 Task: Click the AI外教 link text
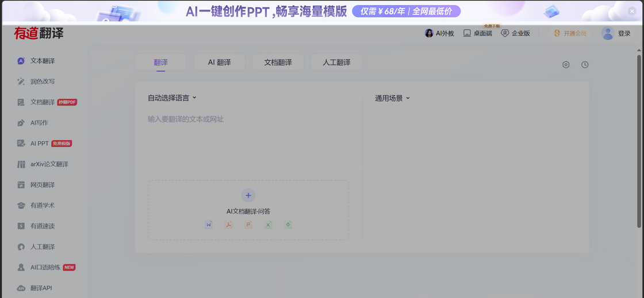[445, 34]
